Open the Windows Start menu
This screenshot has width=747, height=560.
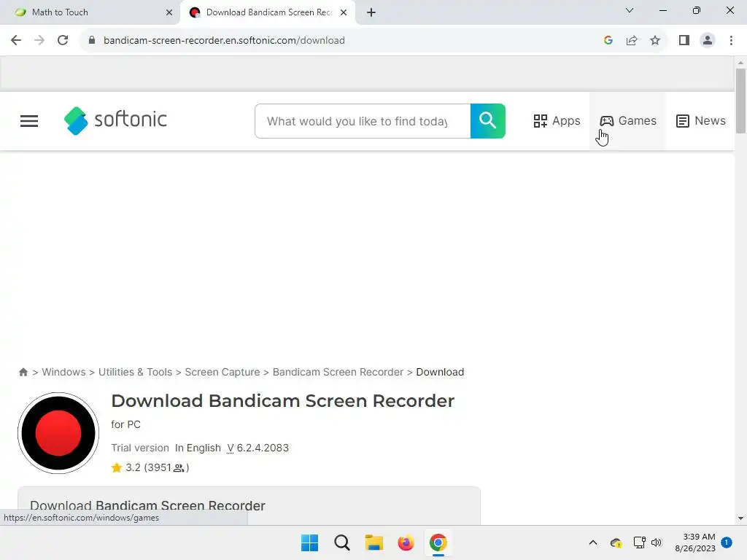click(309, 542)
